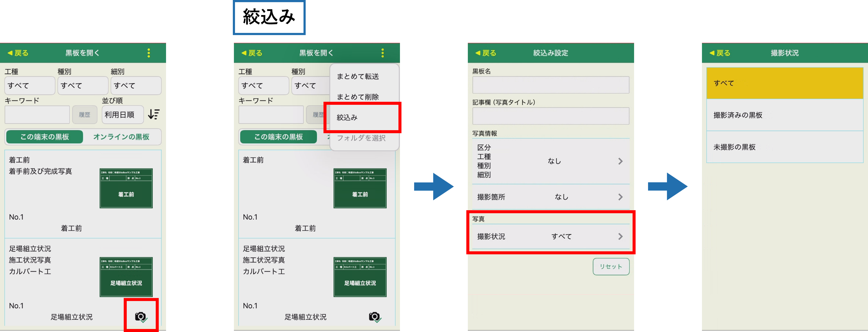868x332 pixels.
Task: Open three-dot menu in first screen
Action: pyautogui.click(x=149, y=53)
